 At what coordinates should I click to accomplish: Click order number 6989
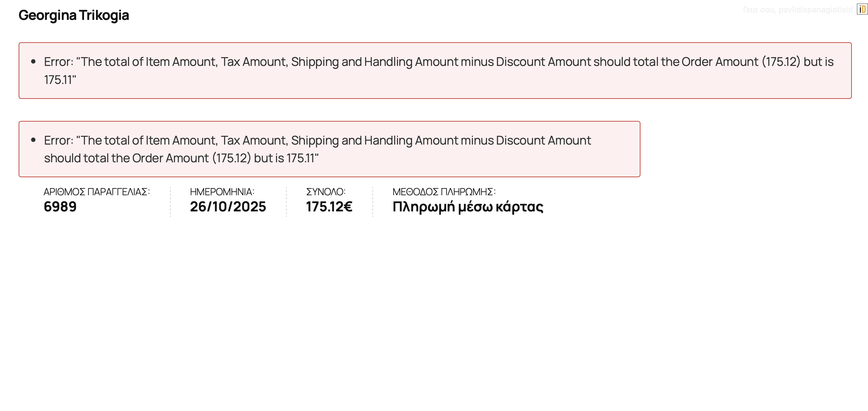[x=60, y=207]
